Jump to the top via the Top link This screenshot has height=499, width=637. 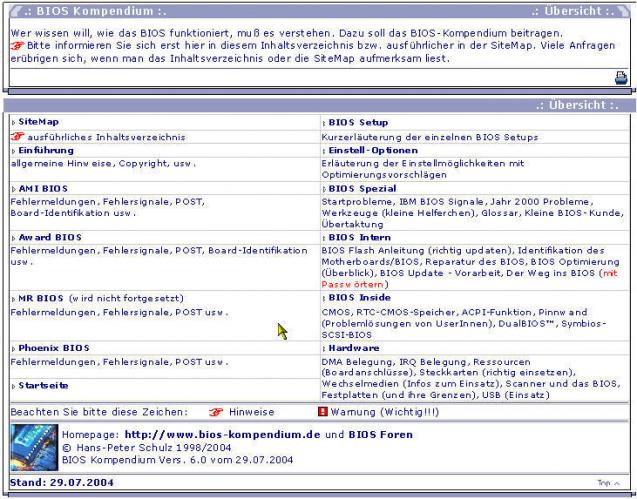click(x=608, y=483)
